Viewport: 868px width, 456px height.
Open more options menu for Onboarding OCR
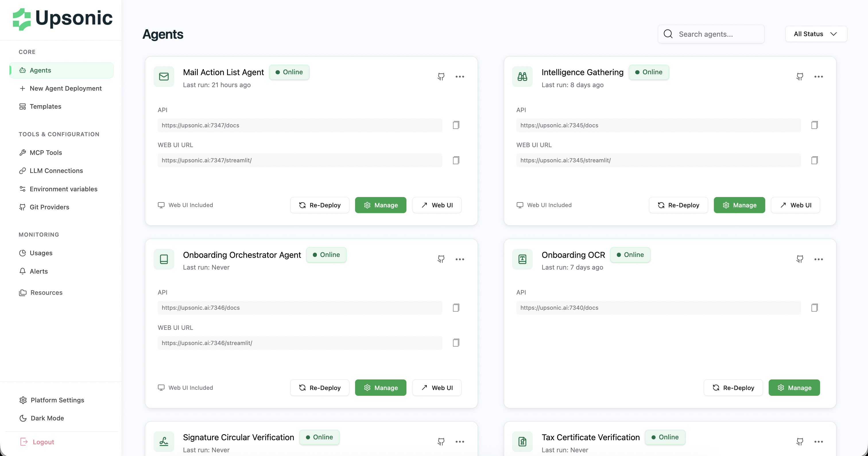pos(818,259)
